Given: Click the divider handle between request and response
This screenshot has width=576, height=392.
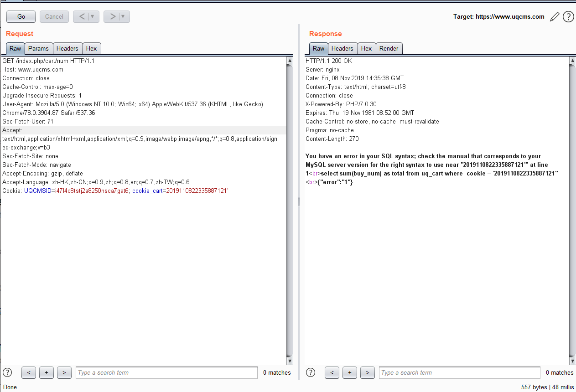Looking at the screenshot, I should point(299,201).
